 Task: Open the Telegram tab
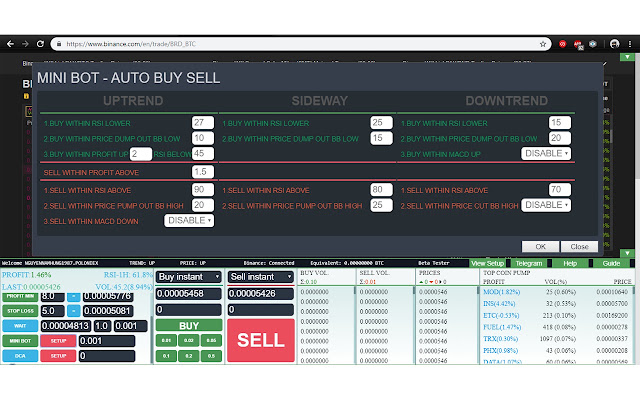point(529,263)
